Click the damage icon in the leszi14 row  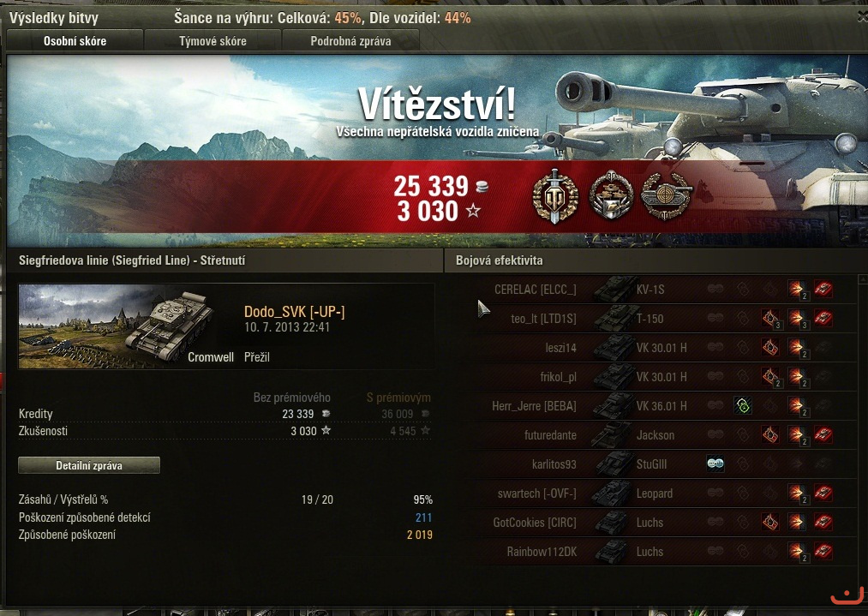pyautogui.click(x=797, y=348)
